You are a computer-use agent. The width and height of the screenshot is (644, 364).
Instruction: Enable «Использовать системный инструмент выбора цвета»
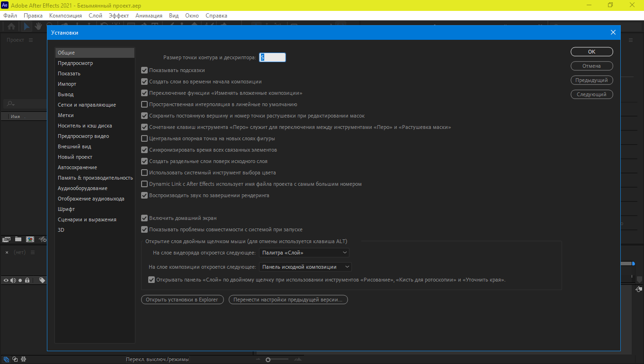click(144, 173)
